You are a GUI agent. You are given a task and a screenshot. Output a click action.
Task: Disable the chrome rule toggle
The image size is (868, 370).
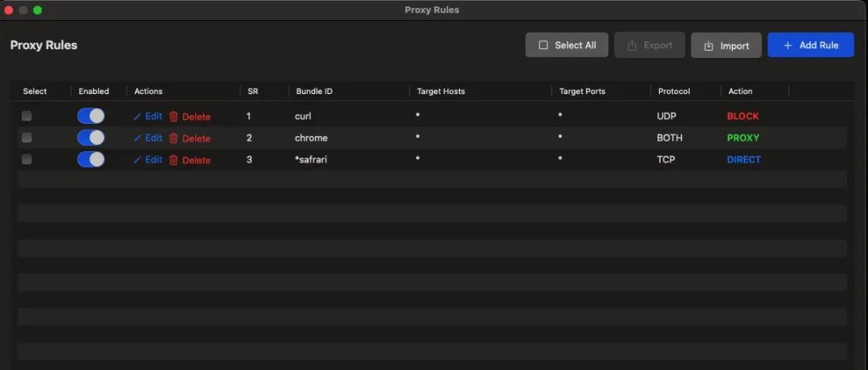[x=91, y=138]
